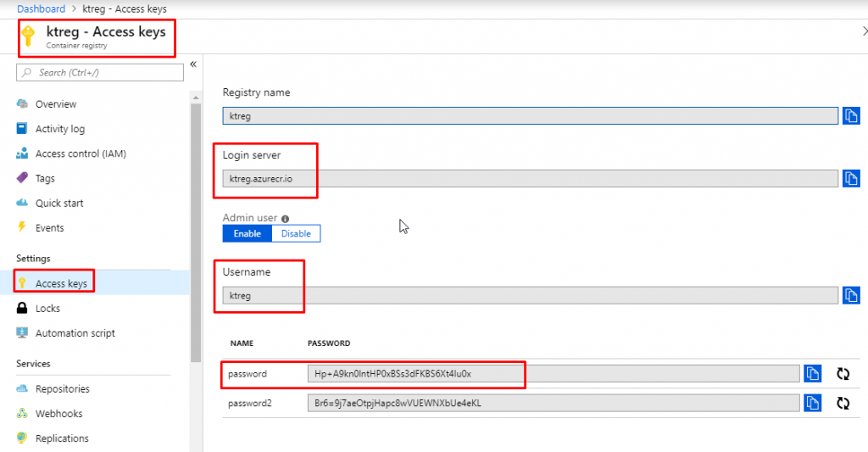Click the 'Container registry' subtitle
Image resolution: width=868 pixels, height=452 pixels.
point(76,46)
